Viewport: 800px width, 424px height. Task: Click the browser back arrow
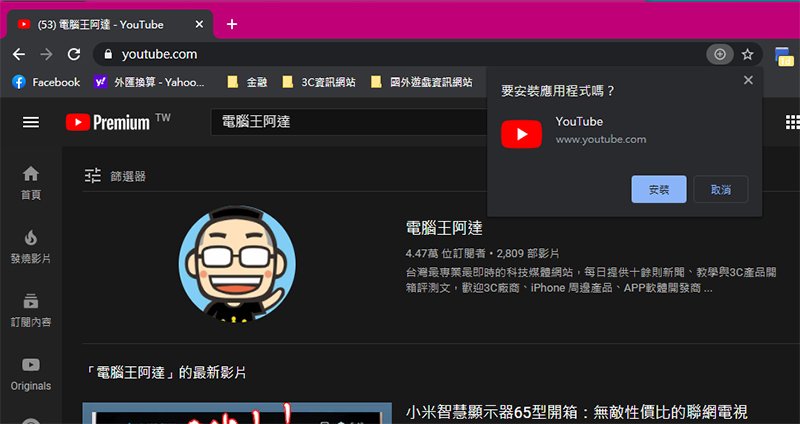(19, 54)
